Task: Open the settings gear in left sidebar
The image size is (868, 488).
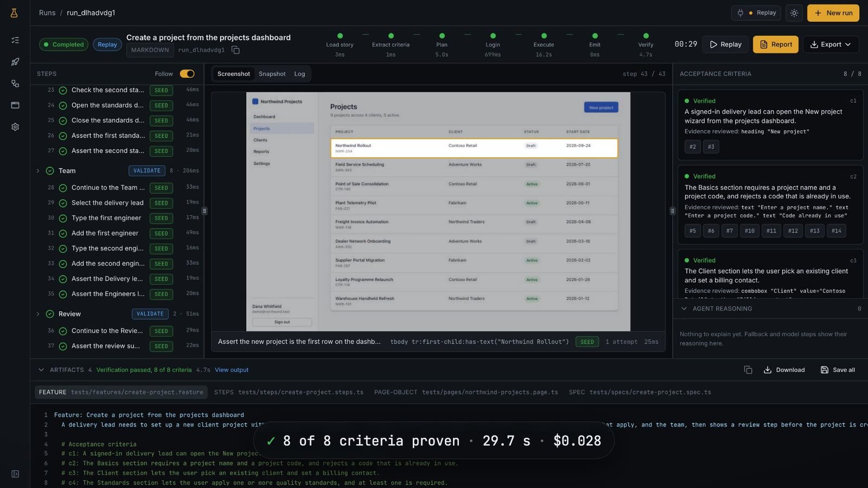Action: 15,127
